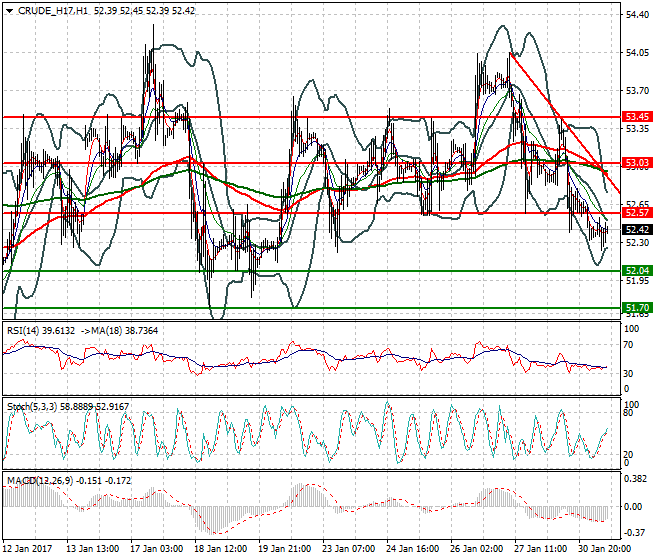This screenshot has width=660, height=560.
Task: Select the 52.04 green support price label
Action: pos(638,270)
